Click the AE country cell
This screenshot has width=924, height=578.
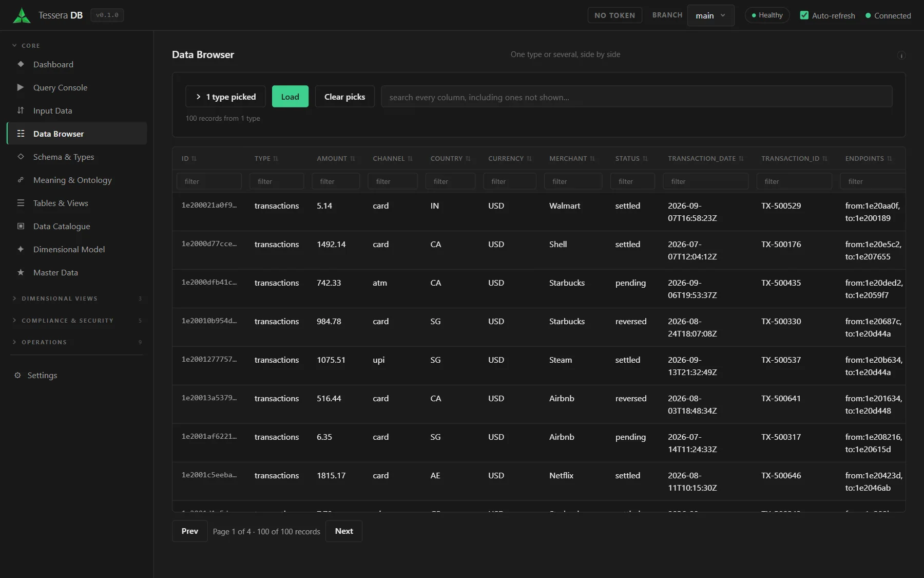point(435,476)
